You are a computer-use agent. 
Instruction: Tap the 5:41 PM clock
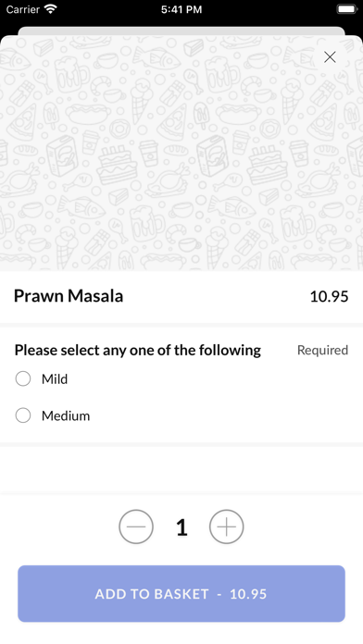[181, 9]
